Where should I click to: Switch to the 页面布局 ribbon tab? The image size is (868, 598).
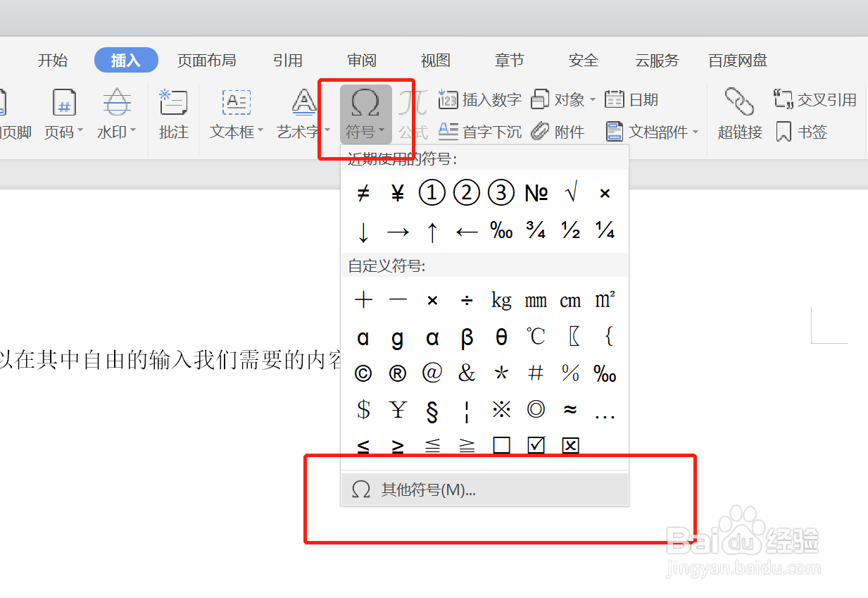click(207, 60)
